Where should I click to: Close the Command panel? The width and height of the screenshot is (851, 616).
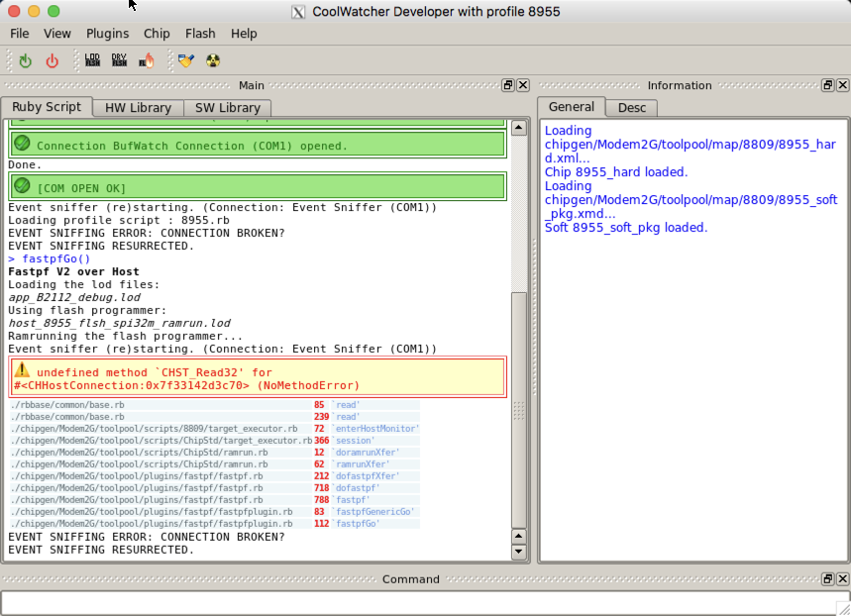843,579
